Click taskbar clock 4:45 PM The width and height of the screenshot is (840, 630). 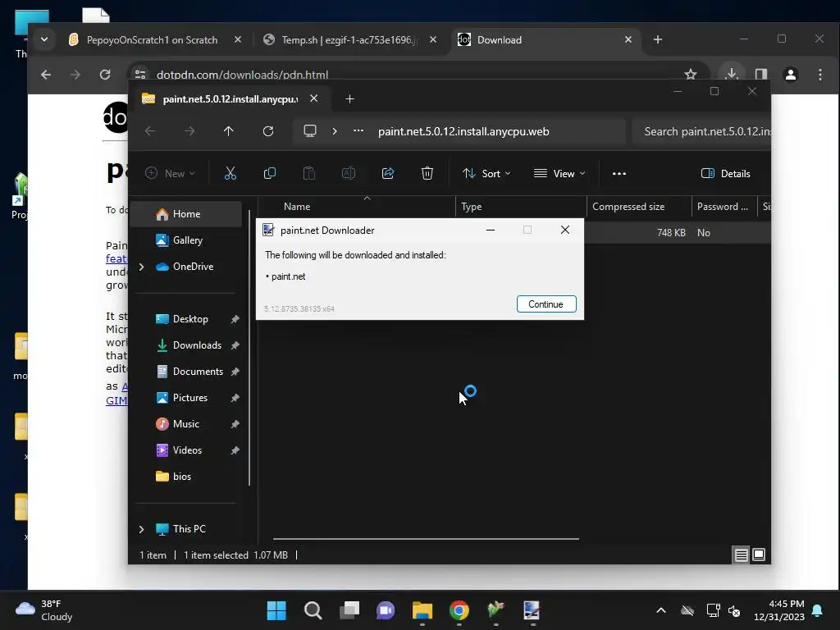coord(779,610)
